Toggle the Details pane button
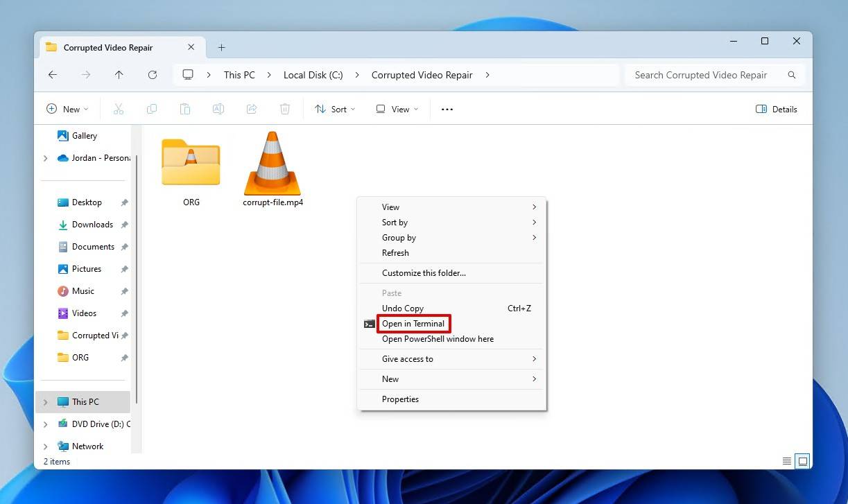This screenshot has height=504, width=848. [777, 109]
